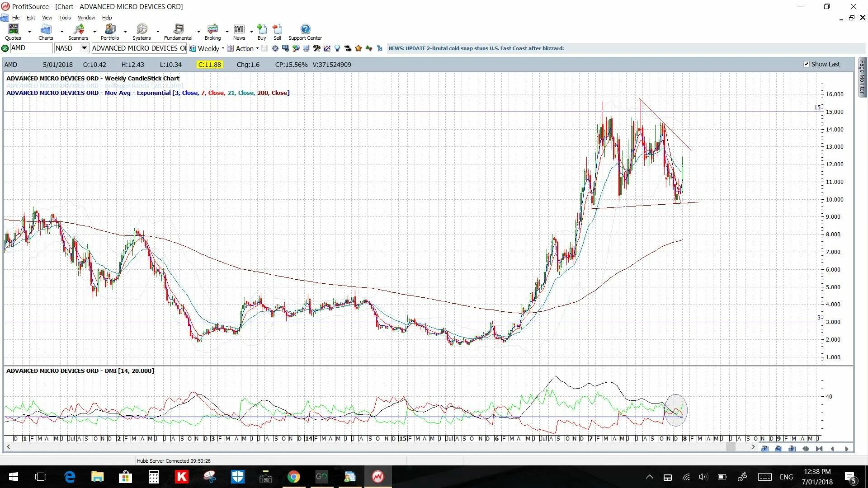Click the star favorites icon in chart toolbar
Viewport: 868px width, 488px height.
pyautogui.click(x=359, y=48)
